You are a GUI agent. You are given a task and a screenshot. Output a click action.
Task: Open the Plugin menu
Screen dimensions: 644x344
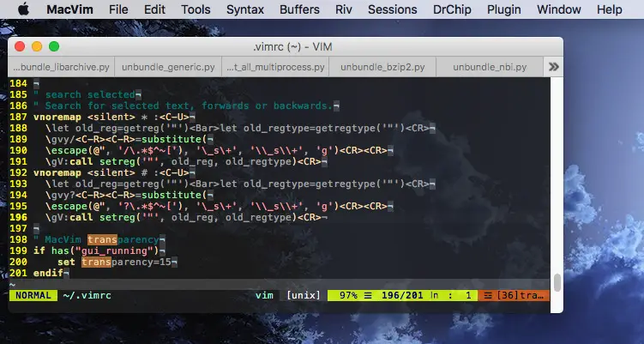click(x=504, y=9)
